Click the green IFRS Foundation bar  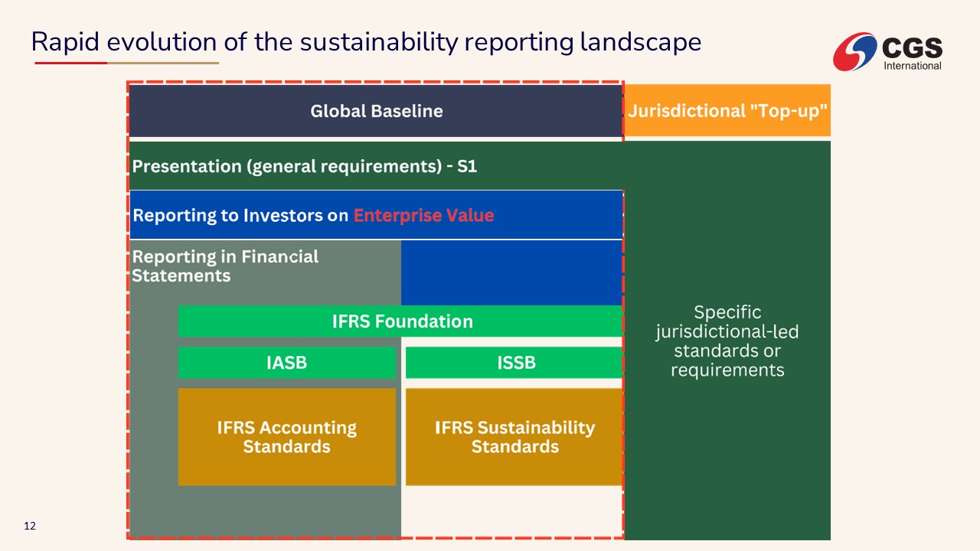[402, 321]
